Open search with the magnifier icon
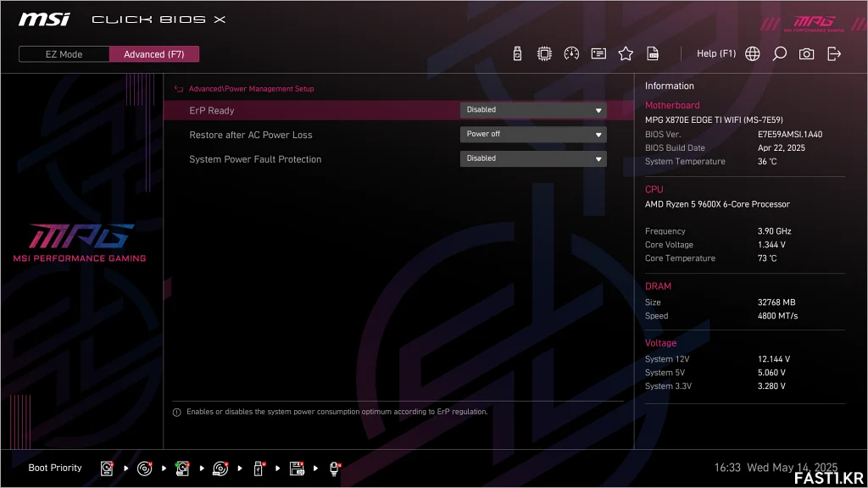 tap(780, 53)
